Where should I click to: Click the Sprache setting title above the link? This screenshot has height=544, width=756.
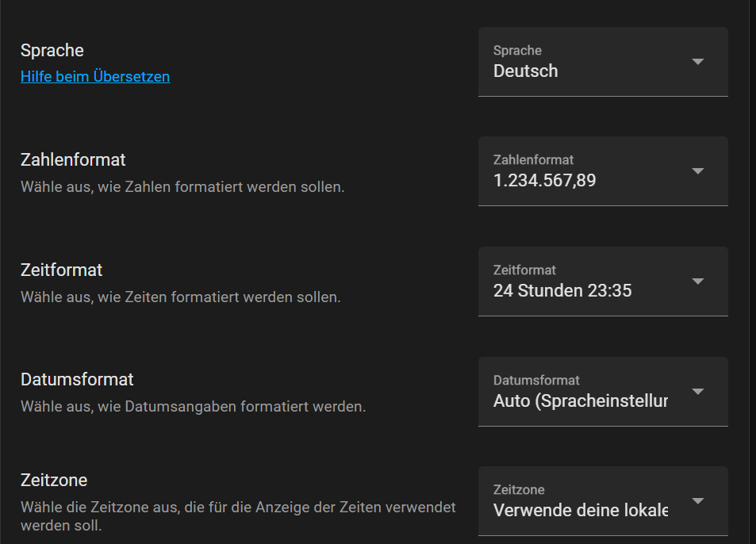pyautogui.click(x=52, y=51)
